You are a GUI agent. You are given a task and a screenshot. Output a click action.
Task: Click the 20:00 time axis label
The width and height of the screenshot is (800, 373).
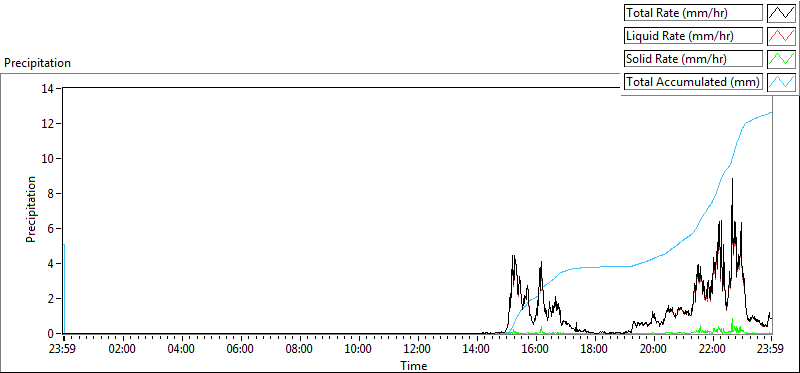click(654, 350)
